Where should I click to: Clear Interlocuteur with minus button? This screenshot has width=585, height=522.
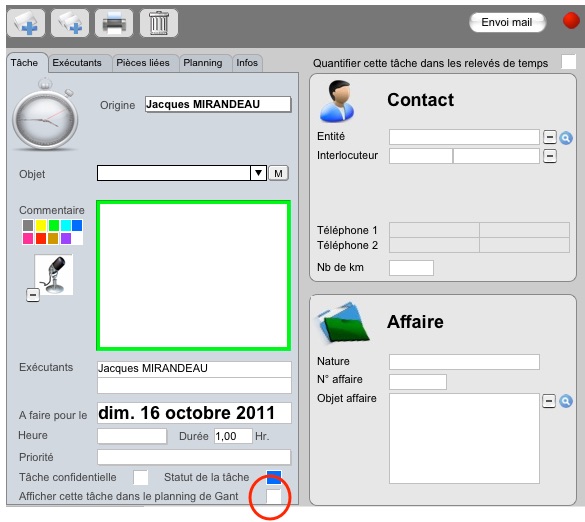click(x=550, y=156)
